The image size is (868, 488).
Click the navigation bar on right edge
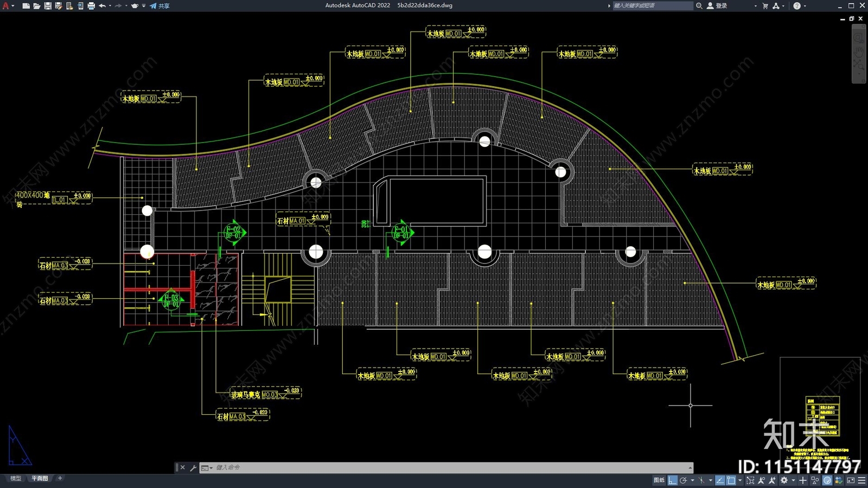click(859, 53)
